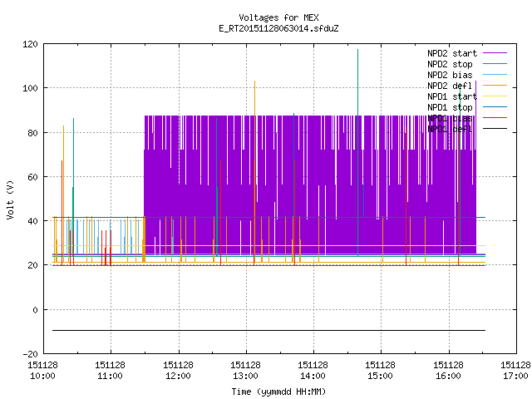Click the y-axis tick label 0

click(x=35, y=310)
